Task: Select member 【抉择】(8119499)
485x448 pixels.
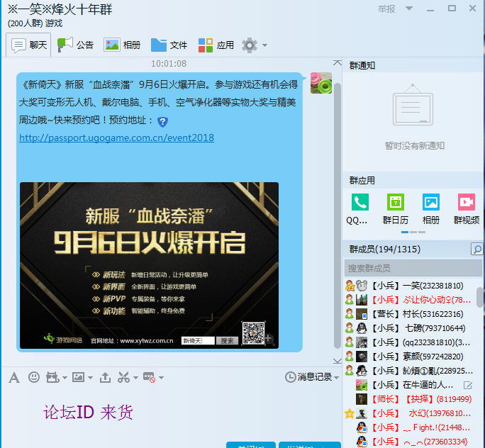Action: click(410, 399)
